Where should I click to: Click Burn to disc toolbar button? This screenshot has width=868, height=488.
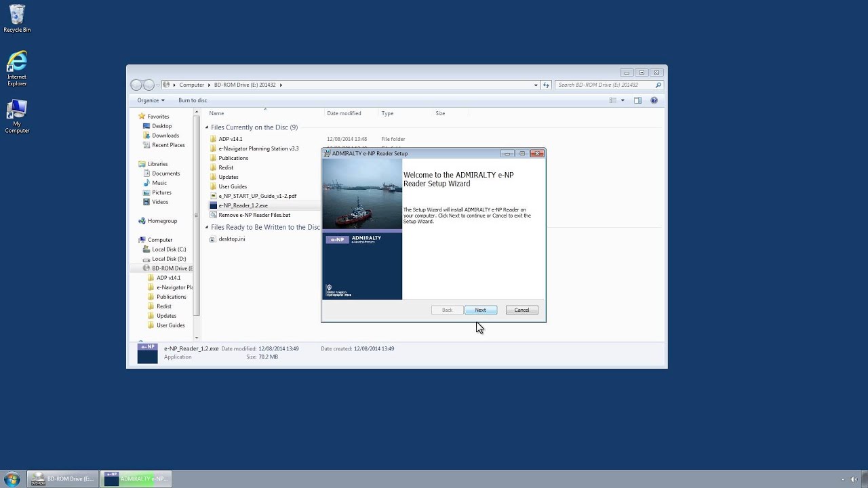[193, 100]
